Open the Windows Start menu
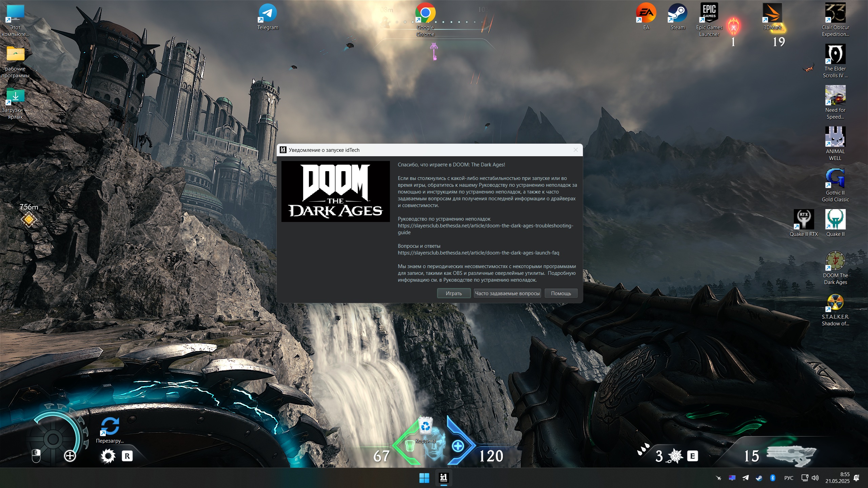Image resolution: width=868 pixels, height=488 pixels. 424,478
